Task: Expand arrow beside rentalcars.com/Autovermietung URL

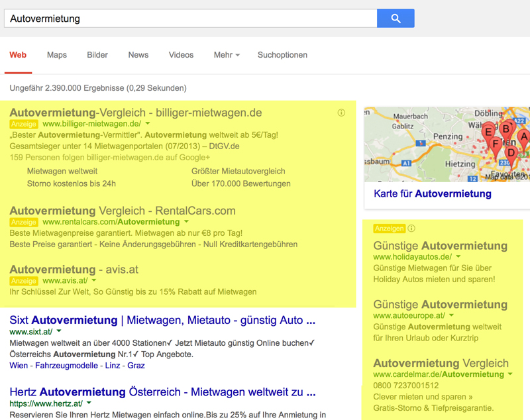Action: pyautogui.click(x=186, y=222)
